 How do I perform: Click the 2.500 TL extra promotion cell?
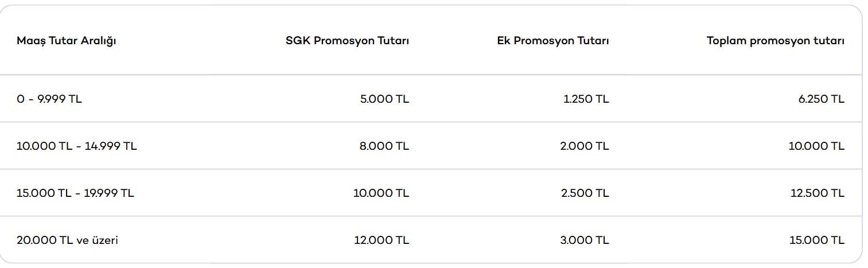585,193
